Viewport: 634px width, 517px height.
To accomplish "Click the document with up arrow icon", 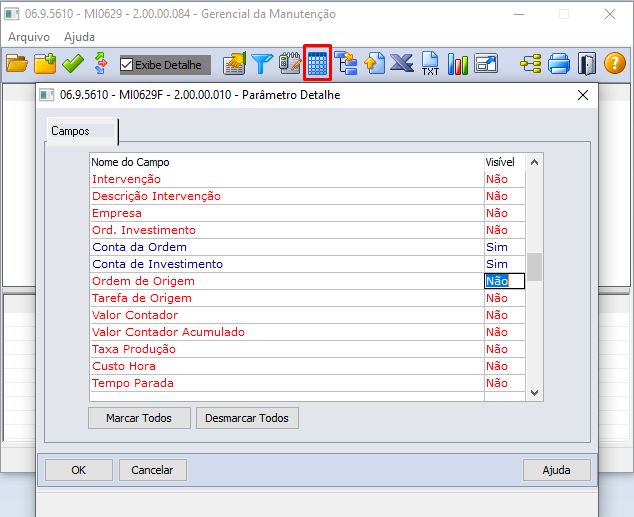I will tap(374, 63).
